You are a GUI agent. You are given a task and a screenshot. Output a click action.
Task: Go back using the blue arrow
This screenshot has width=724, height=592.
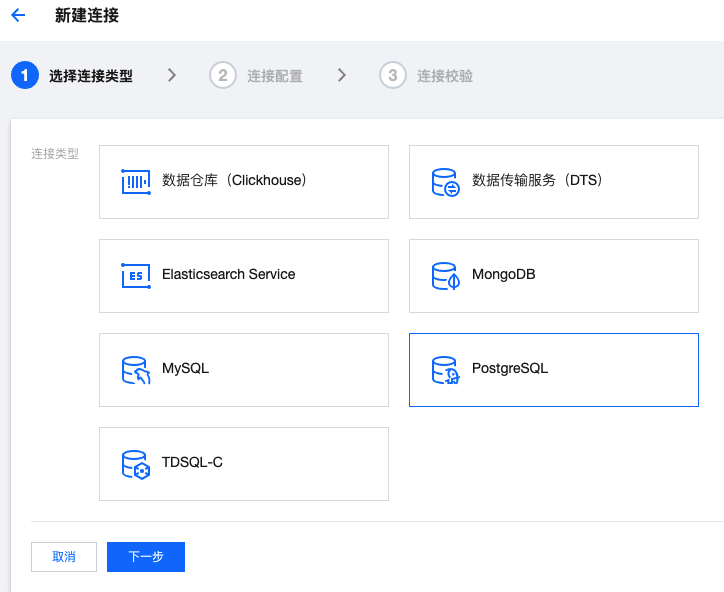tap(18, 15)
